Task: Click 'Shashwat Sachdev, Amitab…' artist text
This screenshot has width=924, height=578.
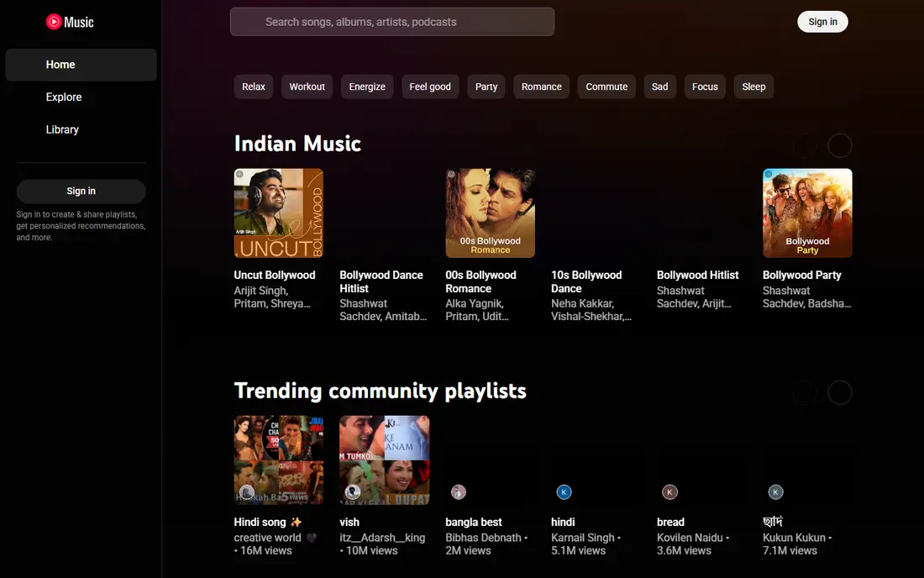Action: click(x=383, y=310)
